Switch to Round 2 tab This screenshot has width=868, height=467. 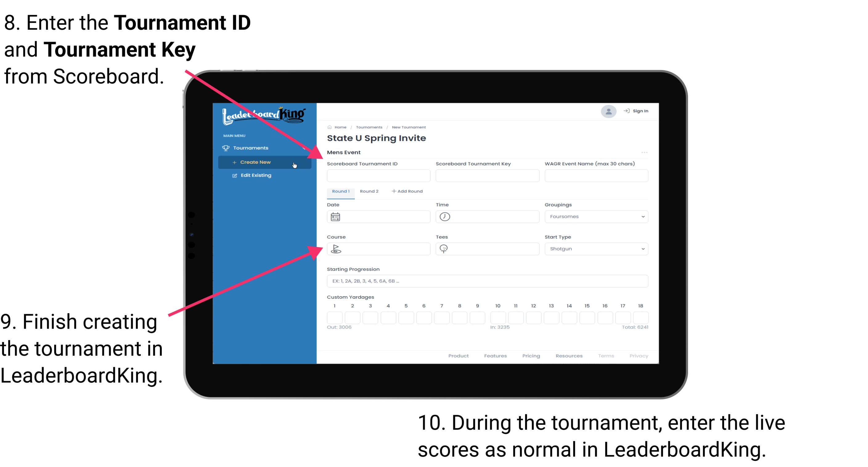pyautogui.click(x=369, y=191)
